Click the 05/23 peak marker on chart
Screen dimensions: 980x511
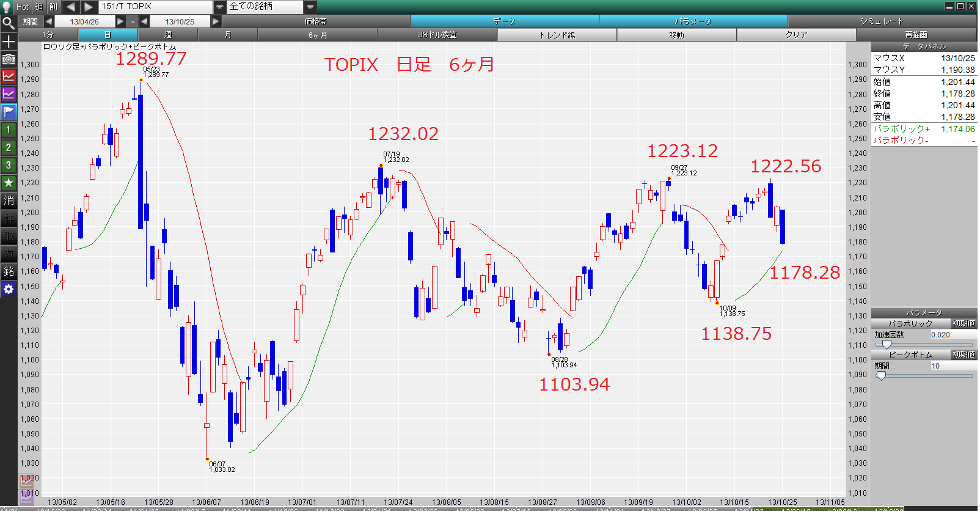[141, 80]
